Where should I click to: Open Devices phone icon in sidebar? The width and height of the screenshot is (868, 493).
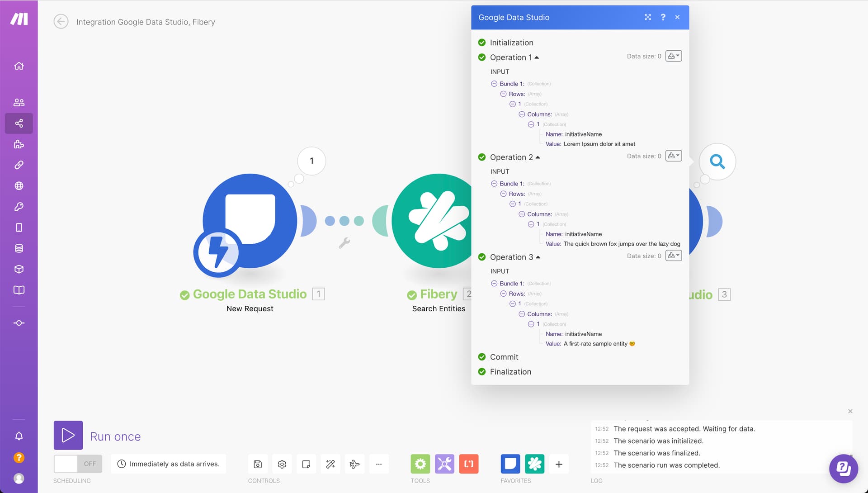tap(19, 228)
